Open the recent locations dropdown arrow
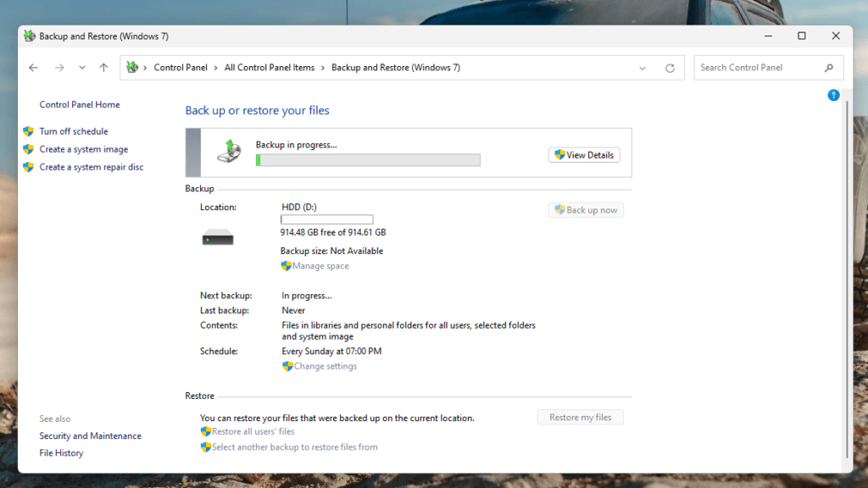Viewport: 868px width, 488px height. click(x=82, y=68)
